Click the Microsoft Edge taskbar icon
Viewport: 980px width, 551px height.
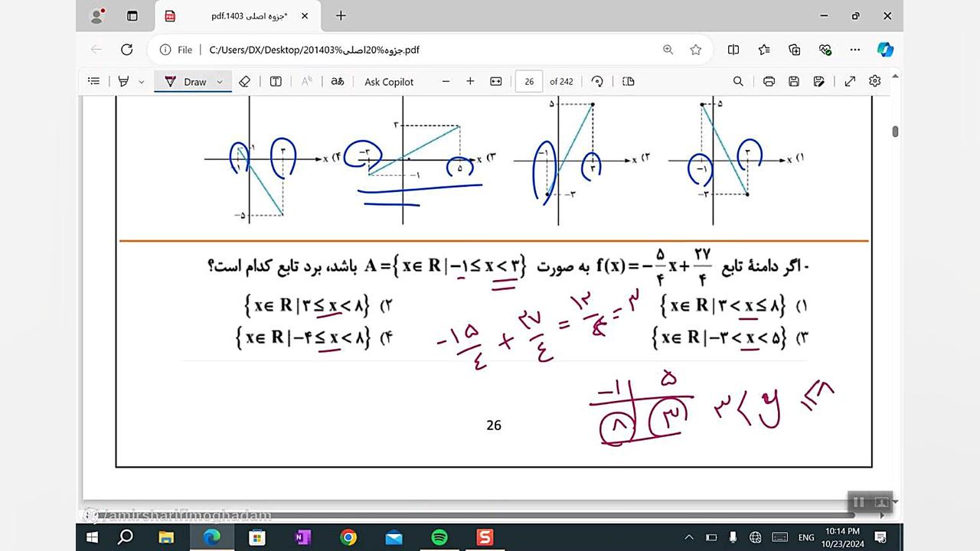[211, 537]
